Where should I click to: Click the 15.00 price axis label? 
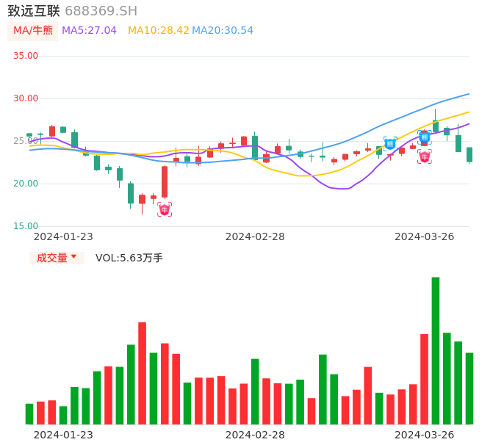point(26,226)
